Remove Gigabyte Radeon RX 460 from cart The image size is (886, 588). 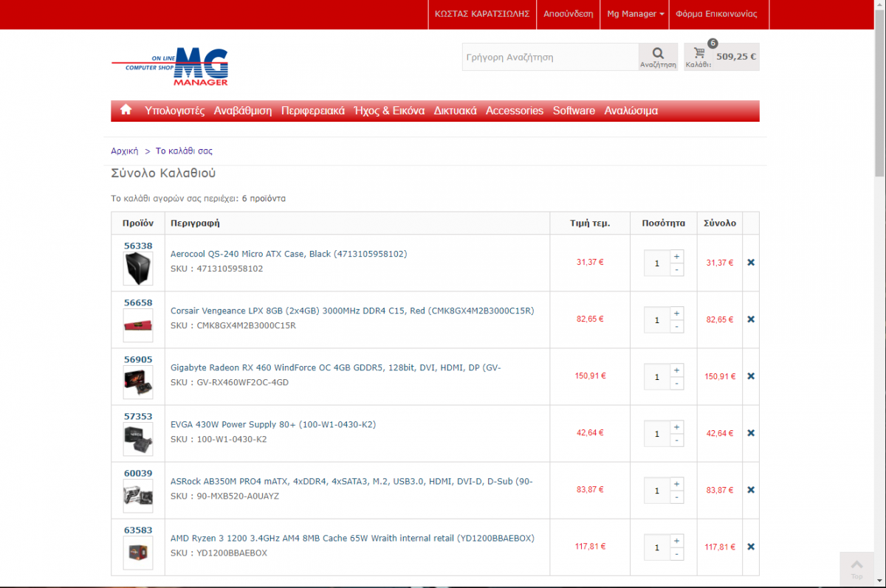tap(751, 376)
